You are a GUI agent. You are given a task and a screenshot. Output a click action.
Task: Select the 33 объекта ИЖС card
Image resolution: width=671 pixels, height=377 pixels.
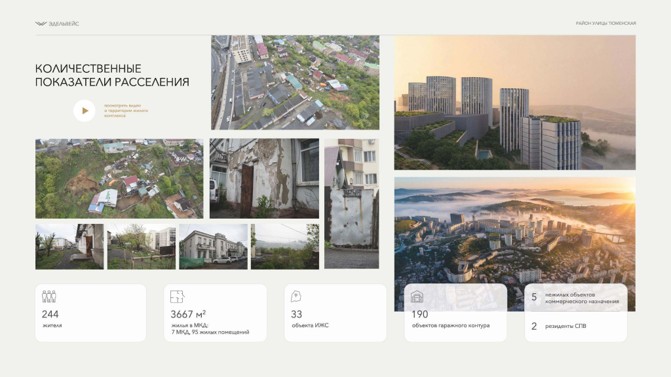pos(336,313)
